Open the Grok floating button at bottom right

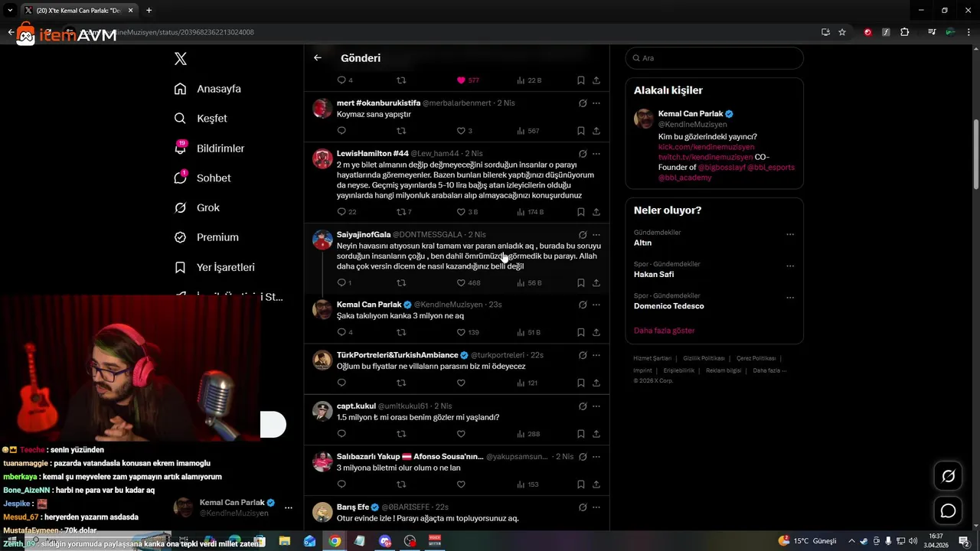point(948,476)
